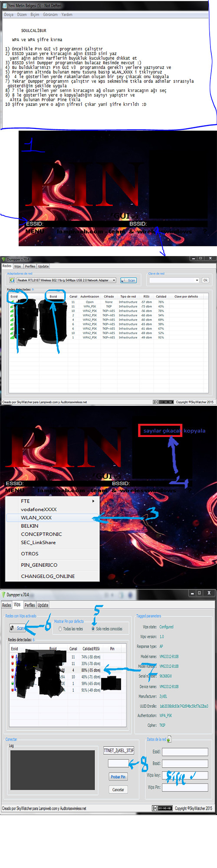
Task: Click the Probar Pin button
Action: tap(118, 777)
